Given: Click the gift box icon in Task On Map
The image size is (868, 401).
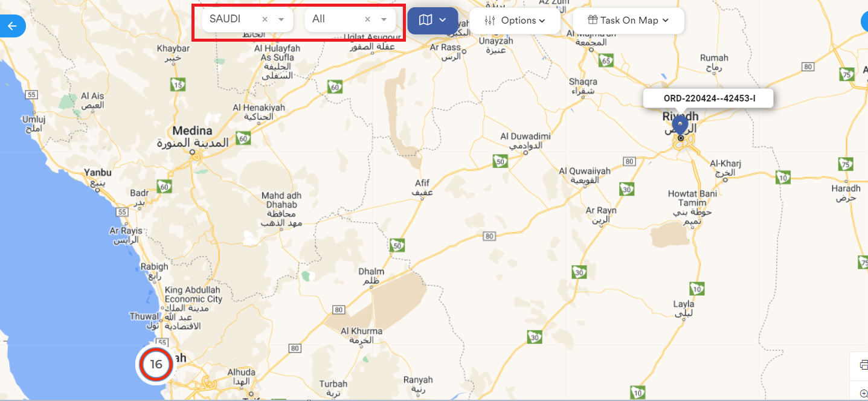Looking at the screenshot, I should pyautogui.click(x=593, y=21).
